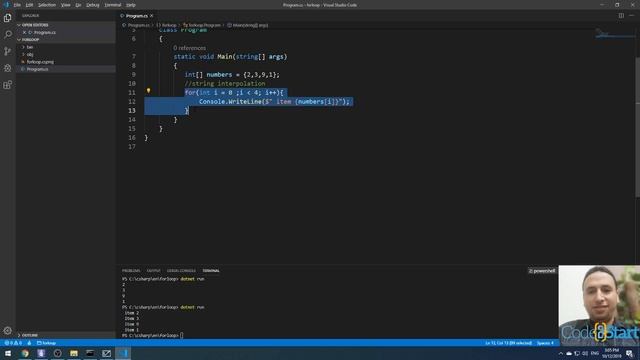Click line number 17 in the gutter
This screenshot has height=360, width=640.
[132, 147]
